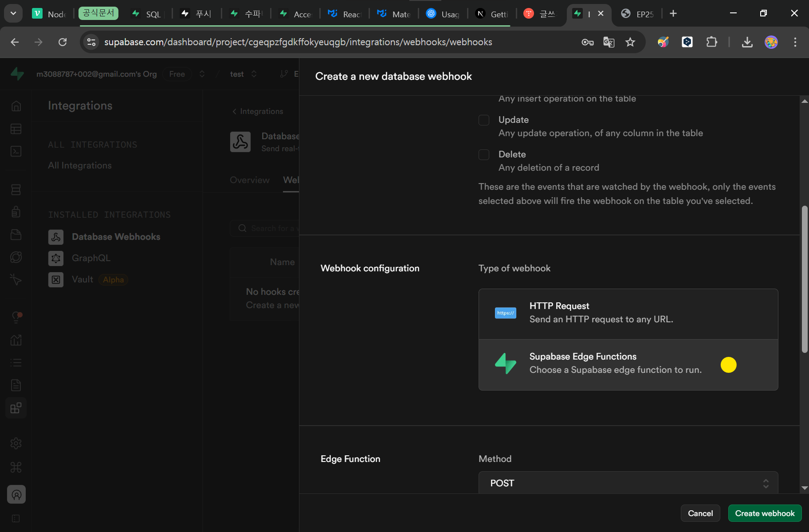Go back via the Integrations breadcrumb link
Viewport: 809px width, 532px height.
(257, 111)
